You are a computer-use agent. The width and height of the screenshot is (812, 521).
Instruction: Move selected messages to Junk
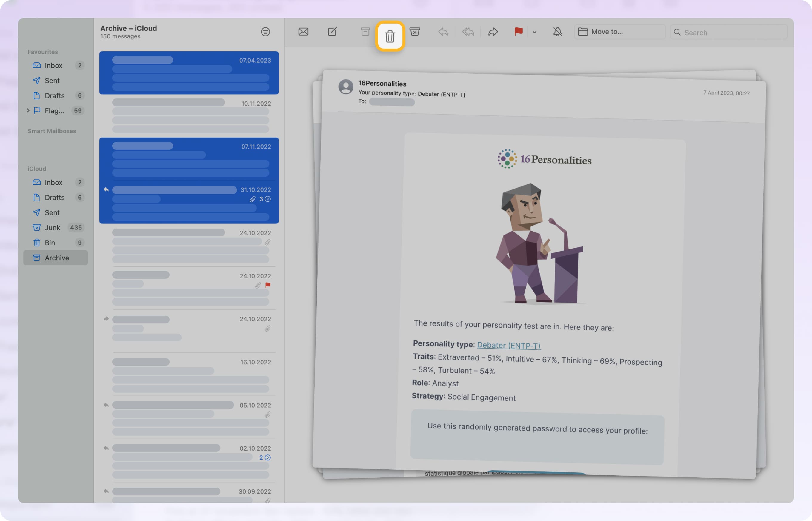[x=415, y=32]
